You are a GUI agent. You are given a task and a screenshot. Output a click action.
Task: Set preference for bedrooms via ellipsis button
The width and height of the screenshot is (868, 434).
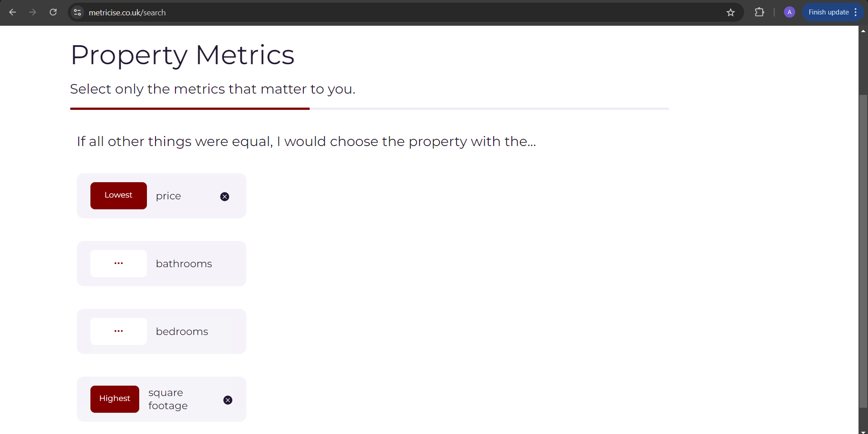tap(118, 331)
